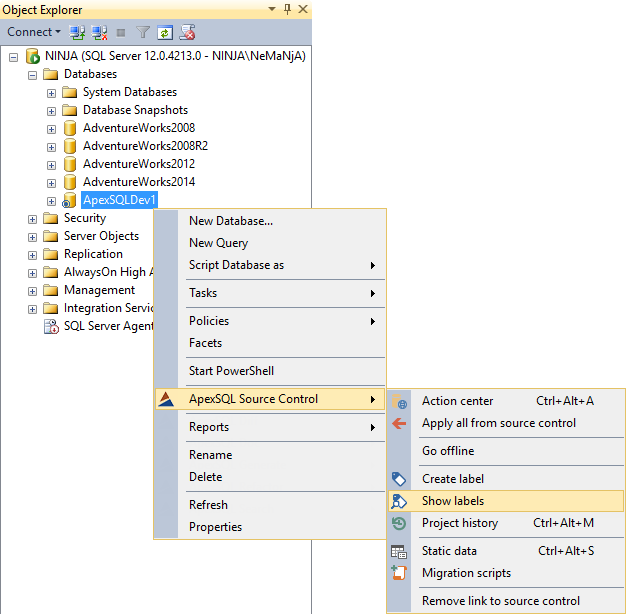Click the Databases folder icon
The image size is (626, 614).
pyautogui.click(x=51, y=74)
